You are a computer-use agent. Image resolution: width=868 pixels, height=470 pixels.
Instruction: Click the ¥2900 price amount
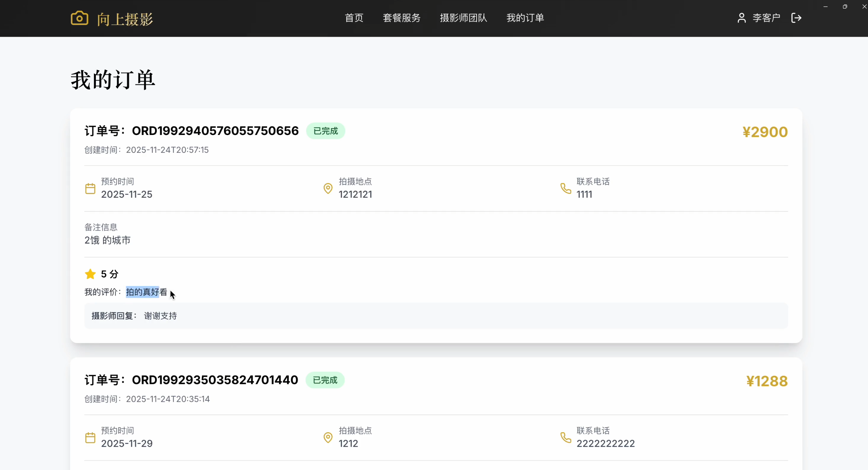coord(765,132)
